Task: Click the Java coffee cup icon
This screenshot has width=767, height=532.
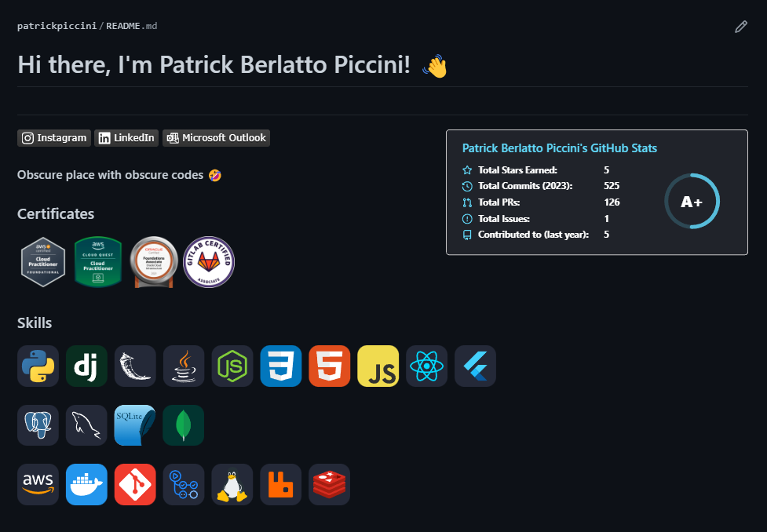Action: [184, 366]
